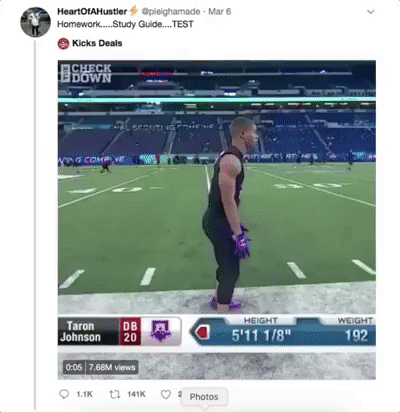Click the retweet arrows icon
The height and width of the screenshot is (412, 400).
(115, 394)
